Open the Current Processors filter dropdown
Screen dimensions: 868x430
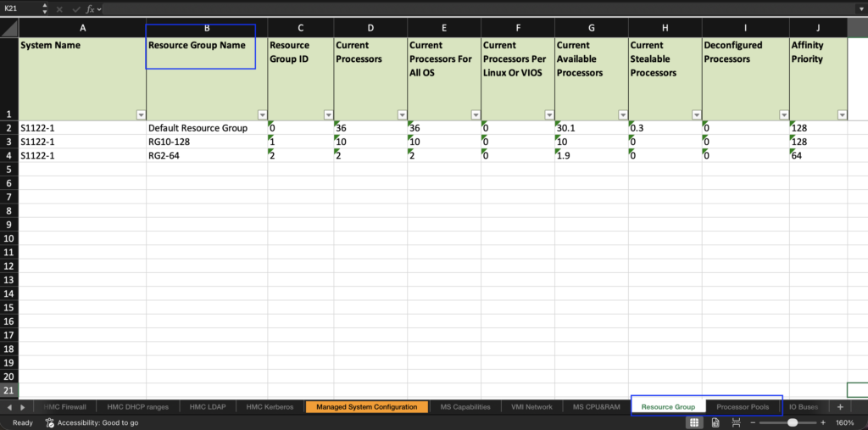tap(400, 114)
